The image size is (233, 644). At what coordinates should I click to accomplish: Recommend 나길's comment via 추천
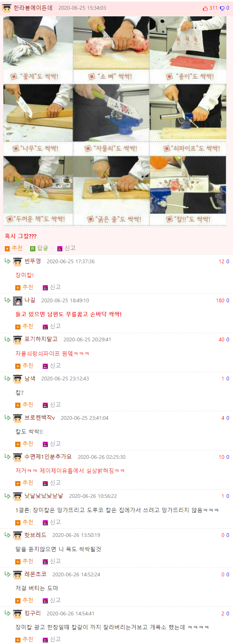[x=24, y=326]
